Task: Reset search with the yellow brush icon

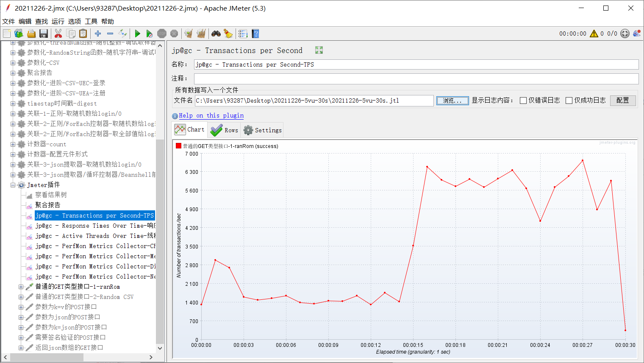Action: 228,34
